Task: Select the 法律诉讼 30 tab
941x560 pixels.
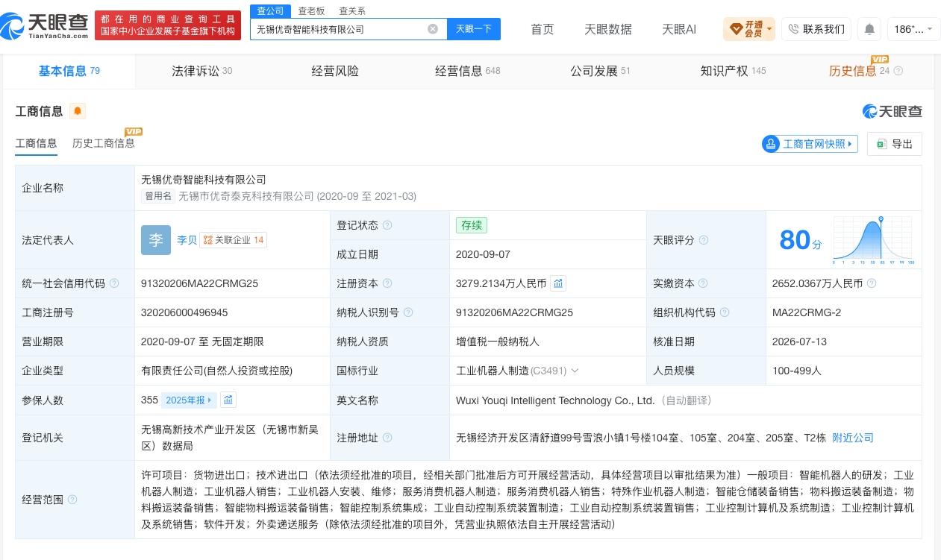Action: tap(201, 71)
